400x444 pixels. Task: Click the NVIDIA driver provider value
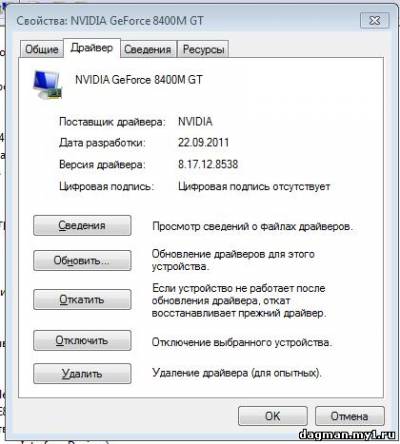pyautogui.click(x=195, y=122)
